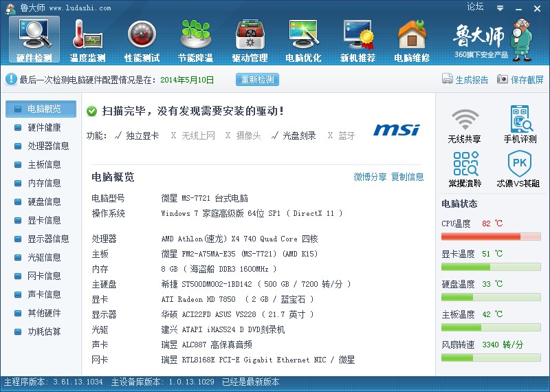Click the 鲁大师 title bar app icon
The height and width of the screenshot is (392, 550).
click(x=10, y=8)
